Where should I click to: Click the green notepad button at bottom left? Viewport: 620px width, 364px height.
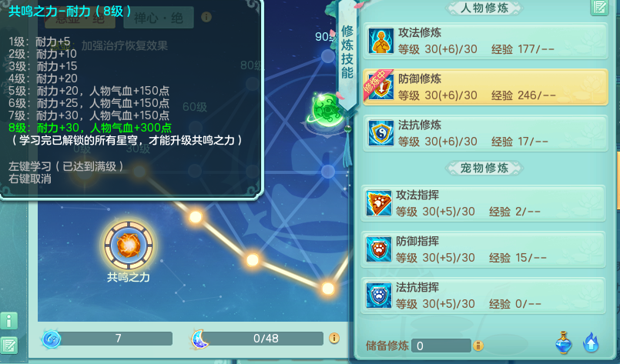click(x=8, y=345)
